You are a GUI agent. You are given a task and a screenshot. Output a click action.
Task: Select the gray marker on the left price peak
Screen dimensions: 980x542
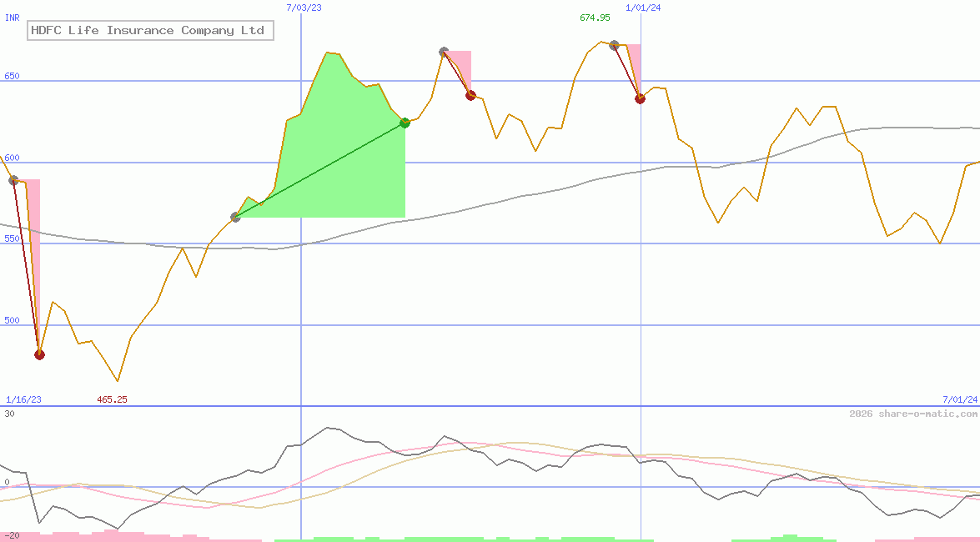(14, 178)
